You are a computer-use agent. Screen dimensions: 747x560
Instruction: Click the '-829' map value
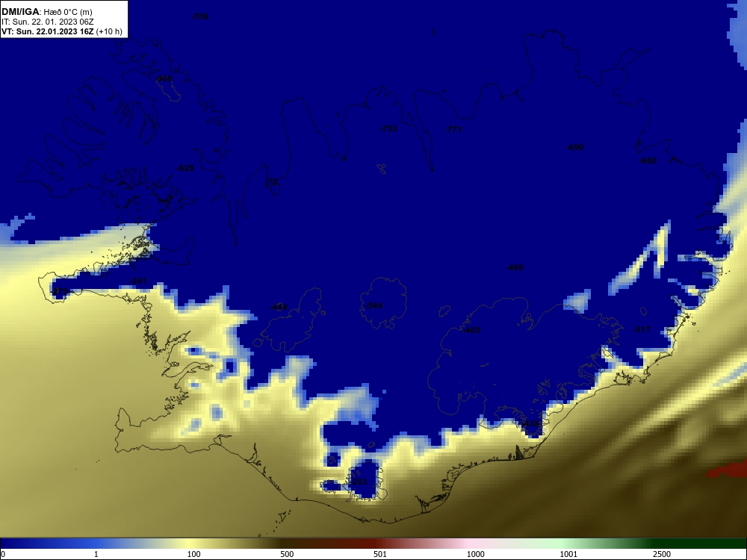(185, 169)
